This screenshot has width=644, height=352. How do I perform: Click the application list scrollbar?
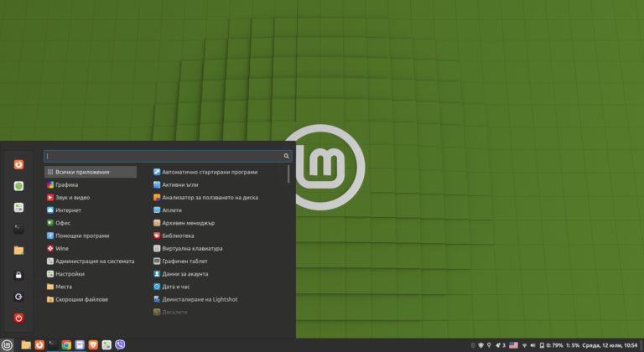coord(288,174)
